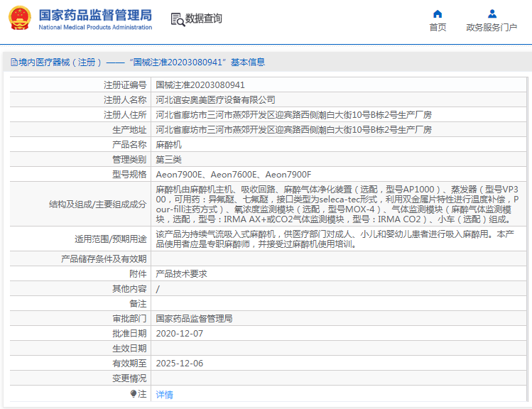Click the model spec value Aeon7900E row

pos(233,175)
